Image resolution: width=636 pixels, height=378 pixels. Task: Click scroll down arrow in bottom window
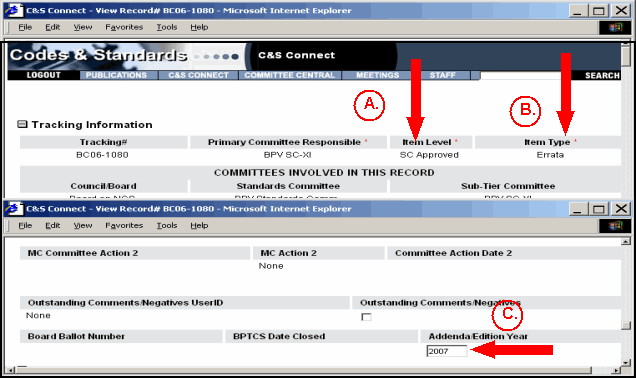point(626,363)
